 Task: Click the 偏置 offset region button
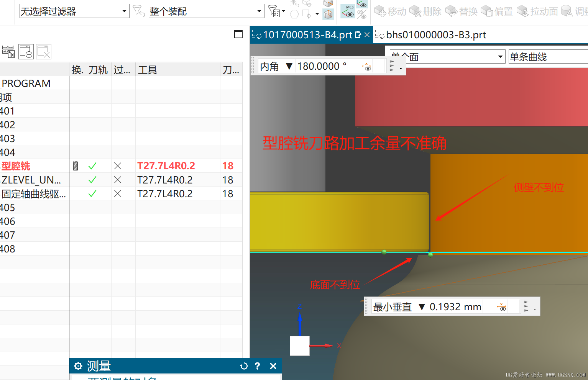497,11
